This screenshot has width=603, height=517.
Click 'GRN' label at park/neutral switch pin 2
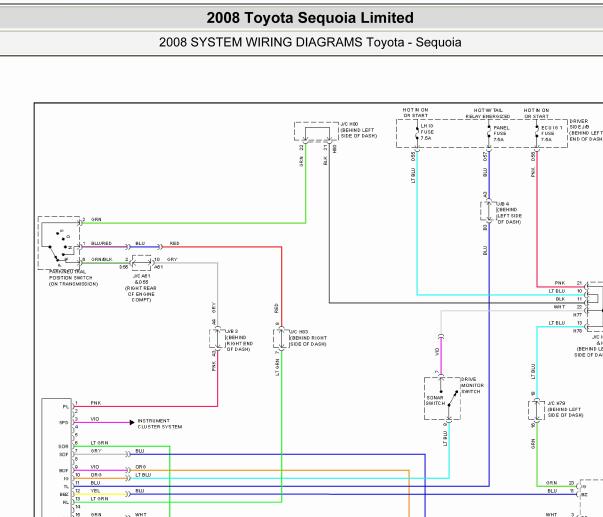[96, 219]
